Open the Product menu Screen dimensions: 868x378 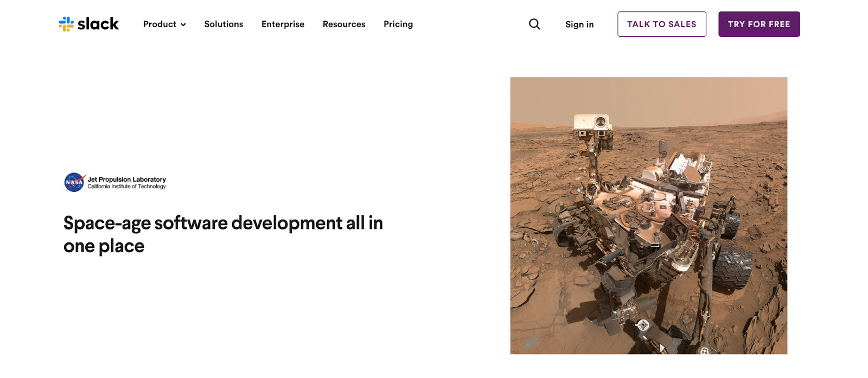pos(164,24)
